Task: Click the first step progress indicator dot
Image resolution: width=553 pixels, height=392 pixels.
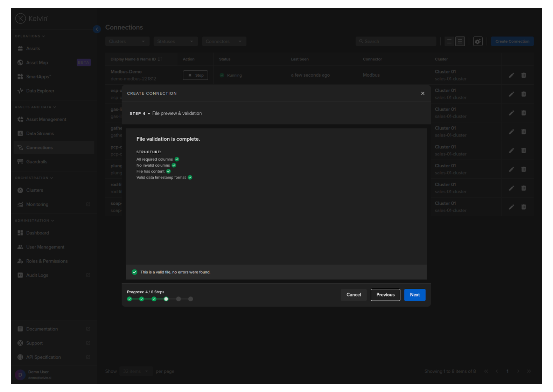Action: (129, 299)
